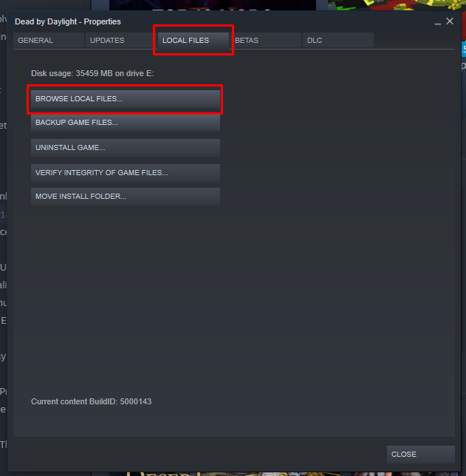Screen dimensions: 466x476
Task: Click the Current content BuildID text
Action: point(92,401)
